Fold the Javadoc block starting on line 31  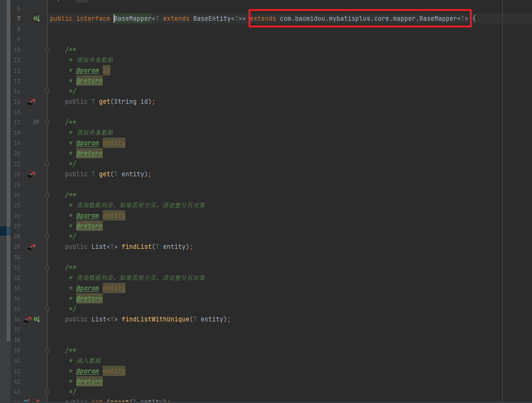point(47,267)
